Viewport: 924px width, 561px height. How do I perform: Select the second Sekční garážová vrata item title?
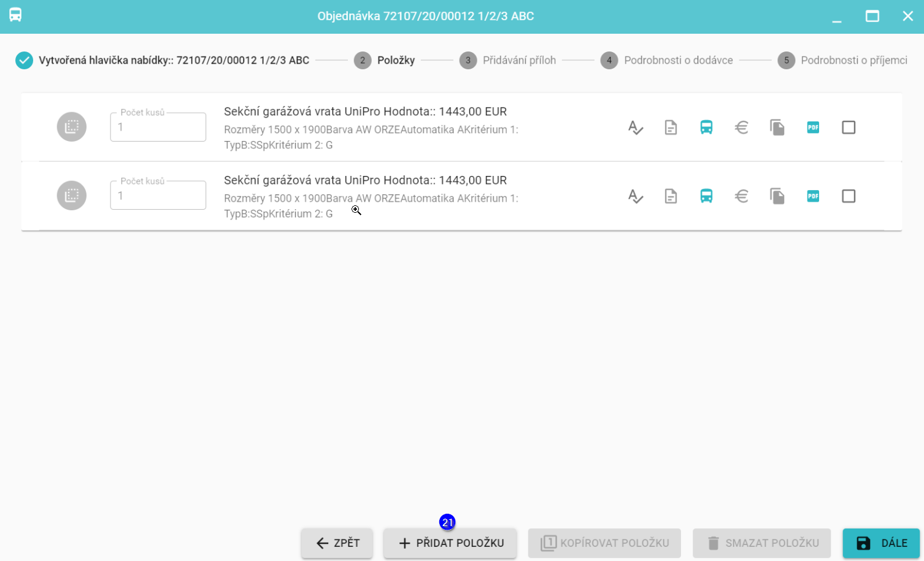[x=365, y=180]
